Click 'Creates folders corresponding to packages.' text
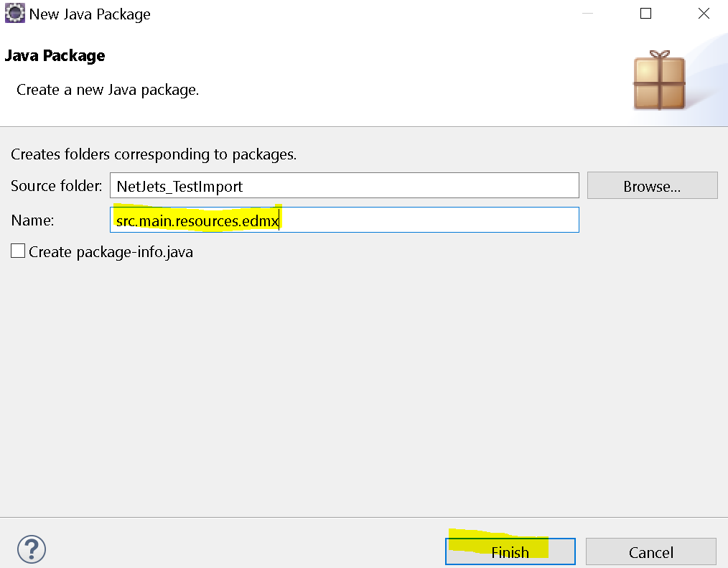 tap(154, 154)
